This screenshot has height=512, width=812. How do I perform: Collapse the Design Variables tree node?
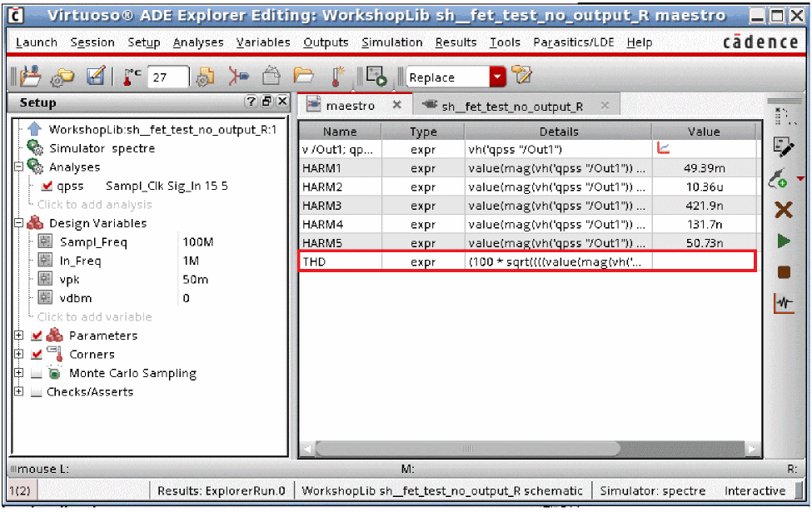tap(18, 223)
